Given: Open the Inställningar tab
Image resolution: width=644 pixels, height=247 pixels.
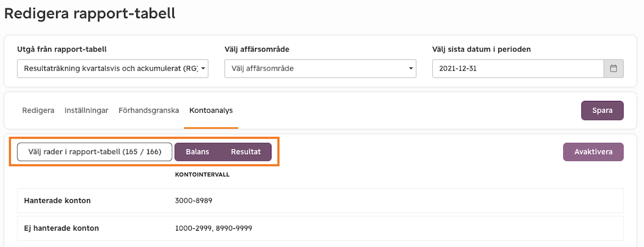Looking at the screenshot, I should pyautogui.click(x=86, y=110).
